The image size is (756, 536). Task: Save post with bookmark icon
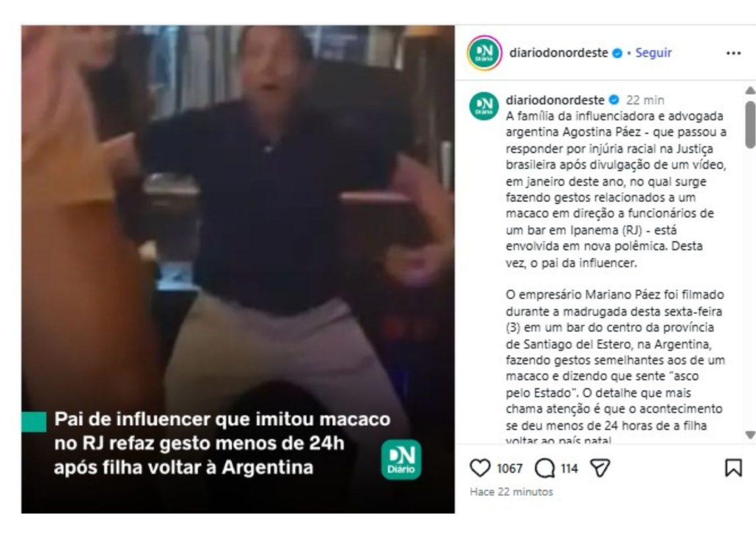[x=734, y=467]
